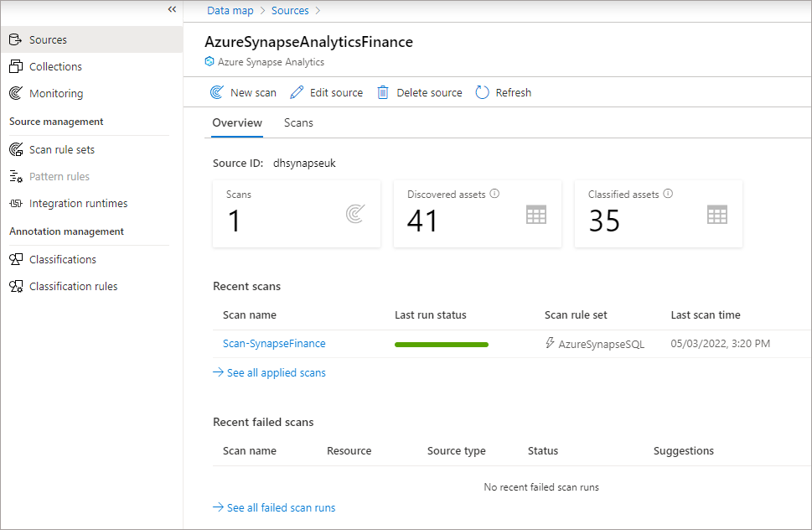
Task: Click the Sources sidebar icon
Action: [16, 39]
